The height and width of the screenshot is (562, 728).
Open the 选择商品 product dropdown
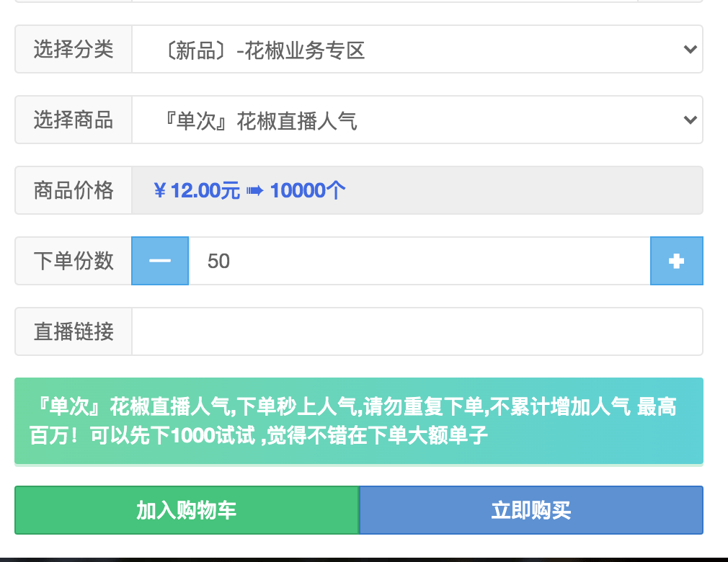417,120
